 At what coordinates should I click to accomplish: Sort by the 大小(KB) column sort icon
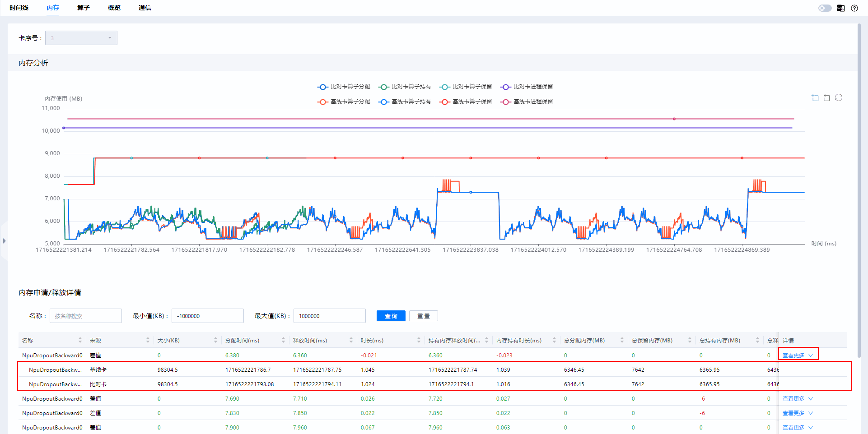215,340
